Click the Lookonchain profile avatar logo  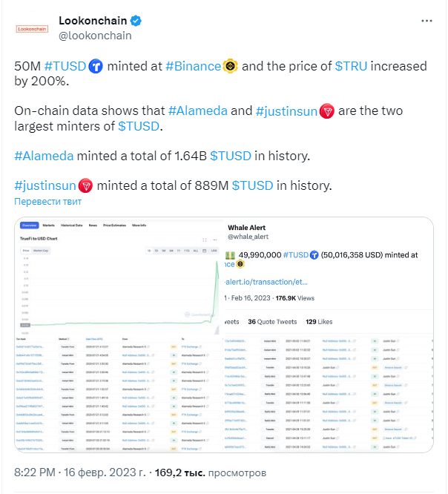coord(32,29)
